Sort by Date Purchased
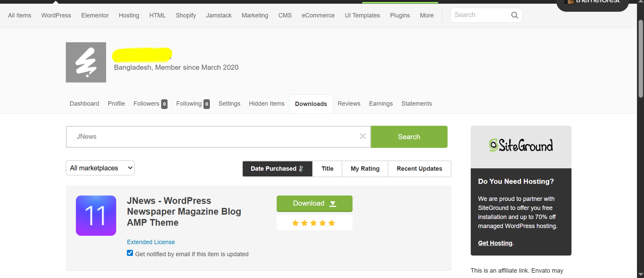This screenshot has height=278, width=644. pyautogui.click(x=277, y=169)
